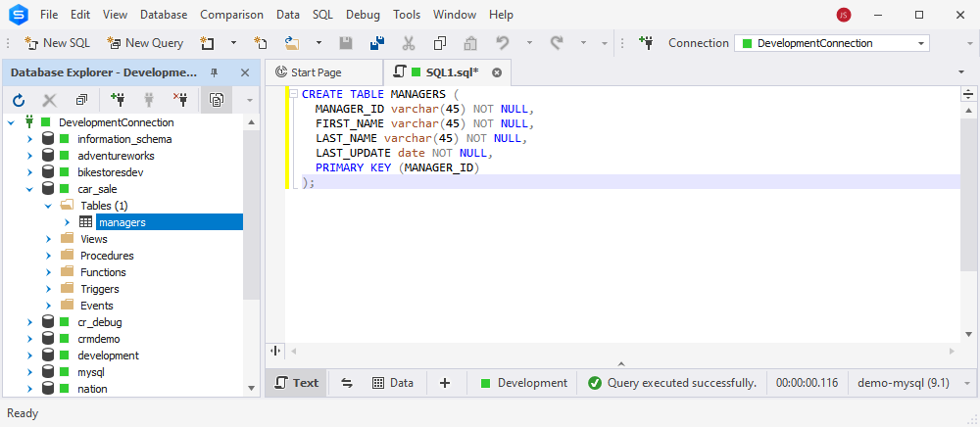This screenshot has height=427, width=980.
Task: Click the Cut scissors icon
Action: tap(409, 43)
